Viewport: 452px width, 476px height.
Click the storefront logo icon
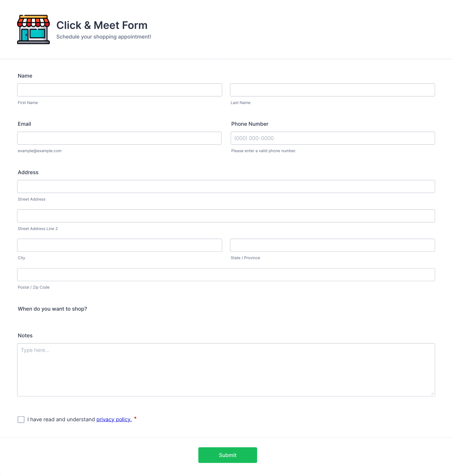tap(33, 29)
